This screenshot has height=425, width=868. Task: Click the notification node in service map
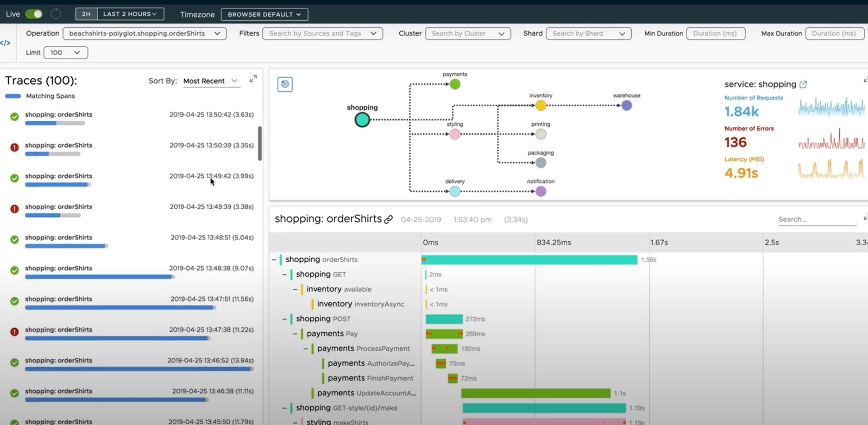(x=541, y=191)
